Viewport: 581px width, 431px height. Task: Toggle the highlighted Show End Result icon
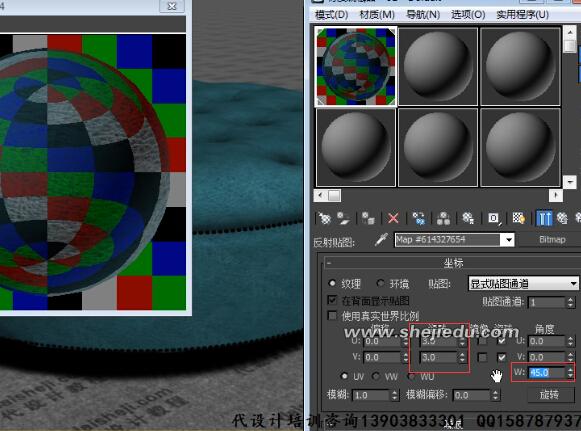click(544, 218)
